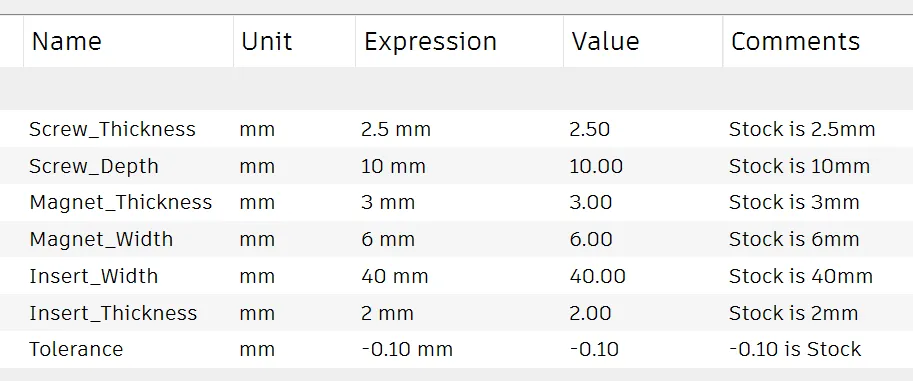The height and width of the screenshot is (381, 913).
Task: Select the Screw_Thickness parameter name
Action: tap(112, 129)
